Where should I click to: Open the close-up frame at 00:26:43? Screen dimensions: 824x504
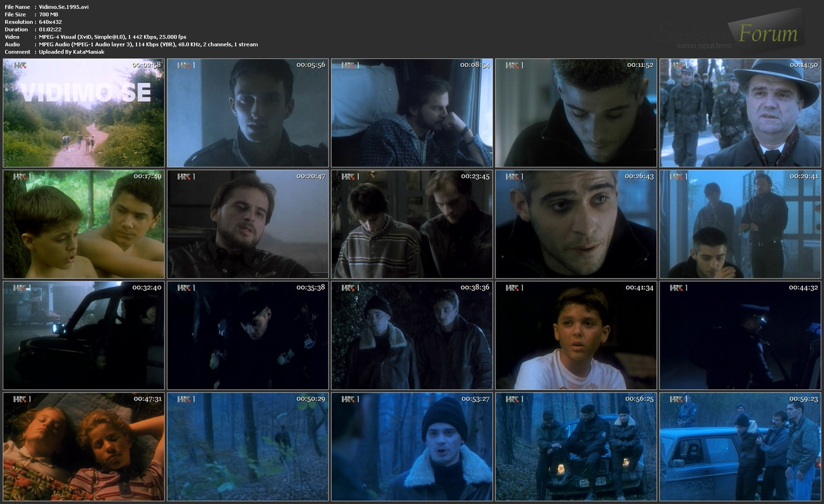point(576,224)
